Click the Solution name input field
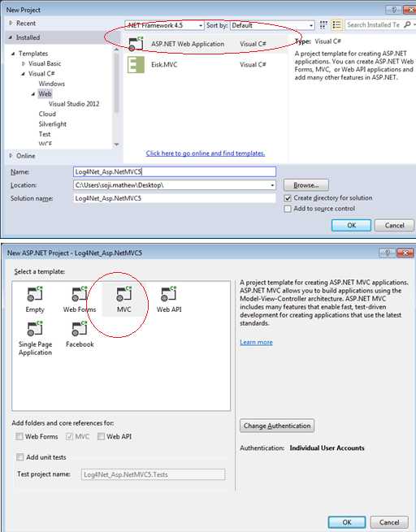Viewport: 416px width, 532px height. point(175,198)
